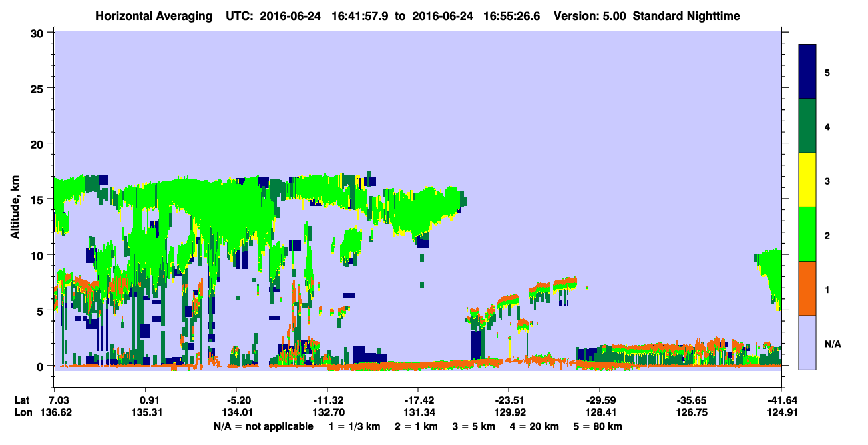Screen dimensions: 868x445
Task: Click the 'Lat' row label
Action: pos(21,400)
